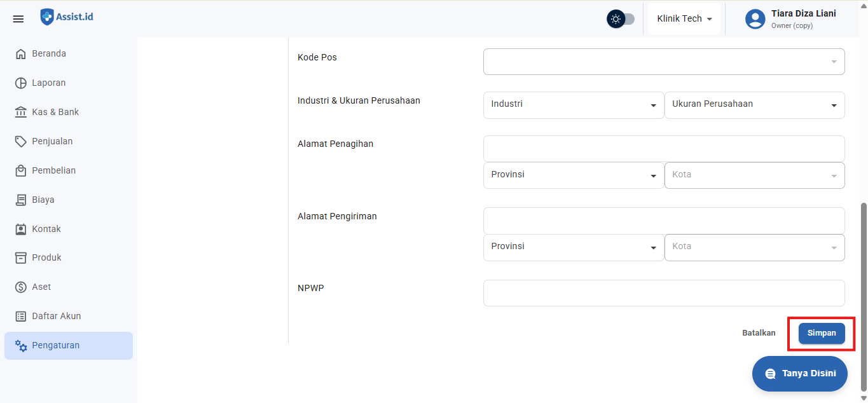868x403 pixels.
Task: Toggle the dark mode switch
Action: pos(621,19)
